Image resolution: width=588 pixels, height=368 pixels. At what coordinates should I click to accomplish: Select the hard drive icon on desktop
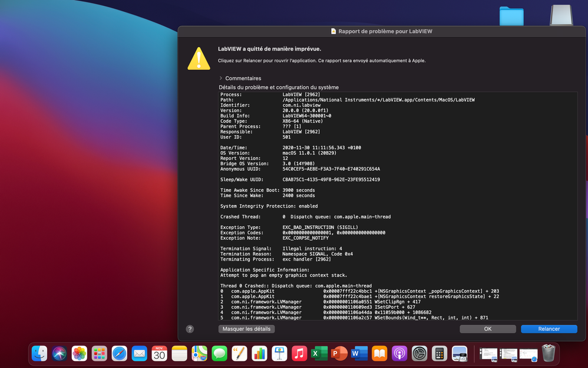click(x=561, y=15)
